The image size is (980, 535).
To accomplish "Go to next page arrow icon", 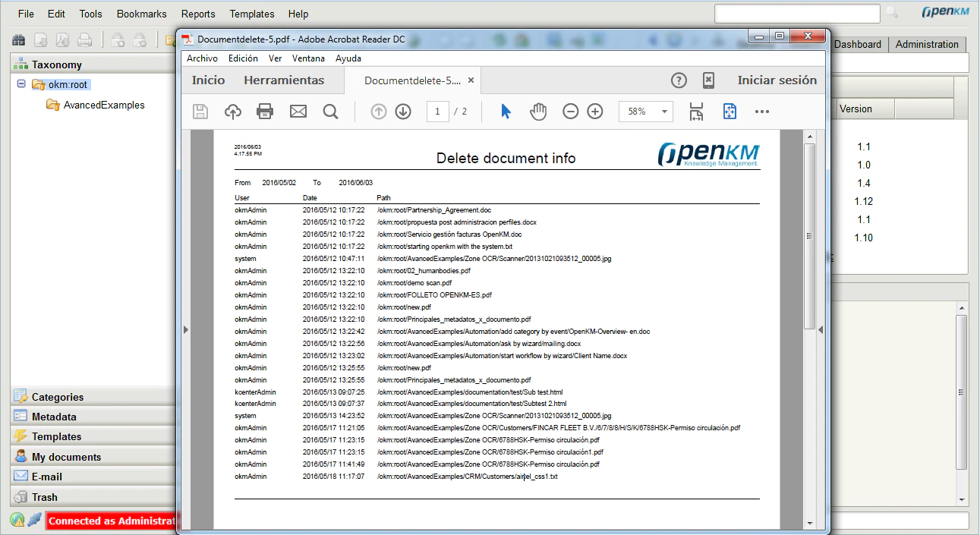I will pyautogui.click(x=403, y=112).
